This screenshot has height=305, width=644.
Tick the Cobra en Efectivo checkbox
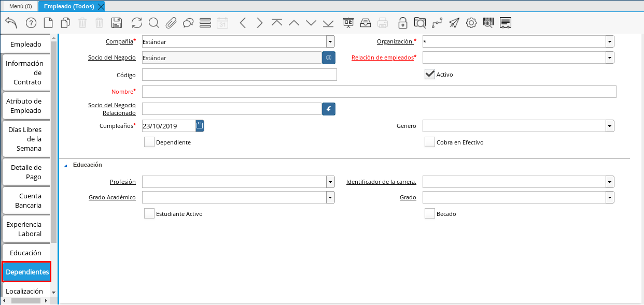click(429, 142)
